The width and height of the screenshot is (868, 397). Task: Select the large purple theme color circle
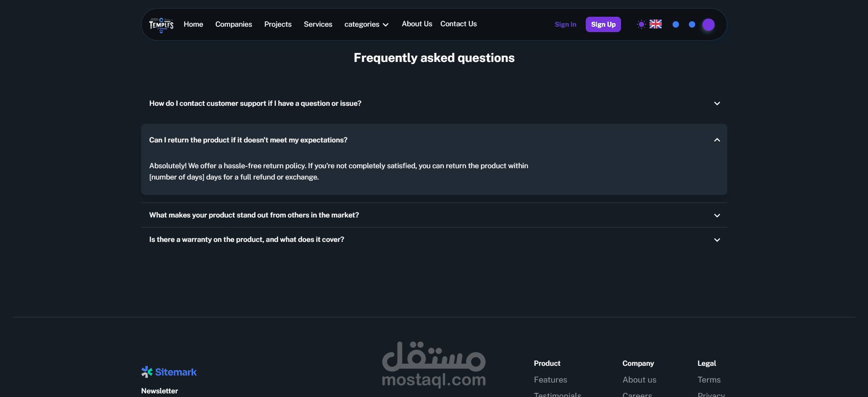tap(708, 25)
